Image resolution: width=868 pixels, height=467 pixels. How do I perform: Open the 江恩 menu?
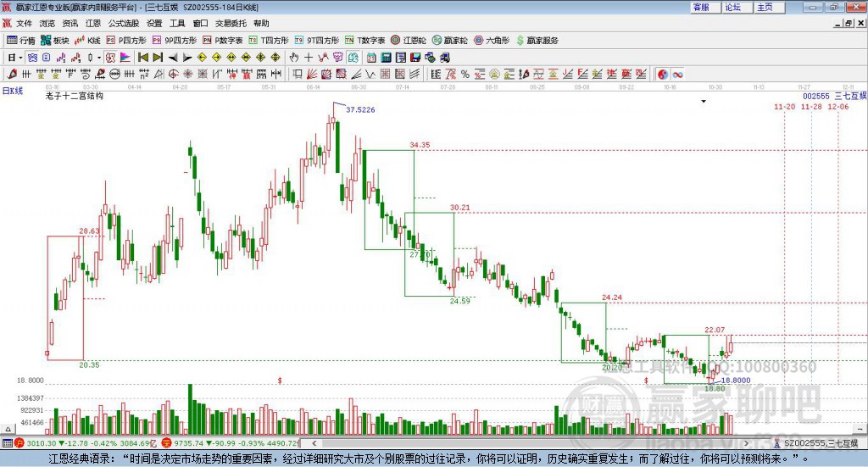[x=93, y=23]
